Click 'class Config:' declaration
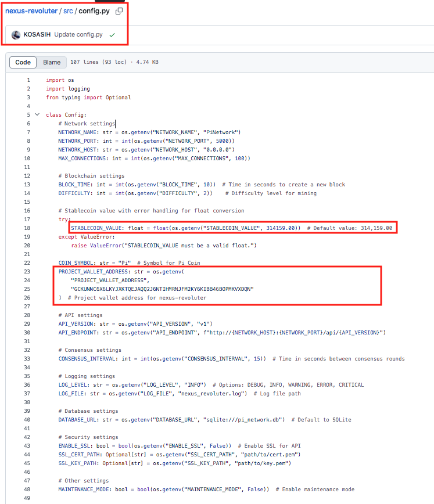 tap(66, 115)
